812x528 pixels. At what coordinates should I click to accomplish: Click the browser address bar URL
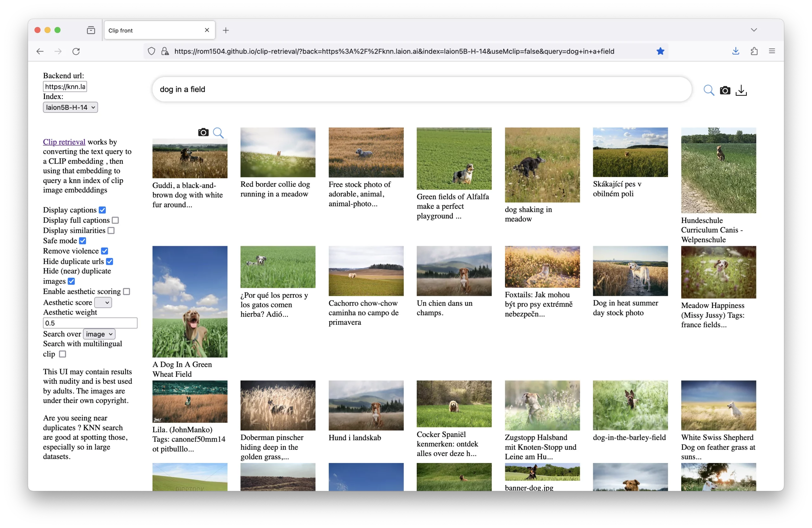(394, 51)
